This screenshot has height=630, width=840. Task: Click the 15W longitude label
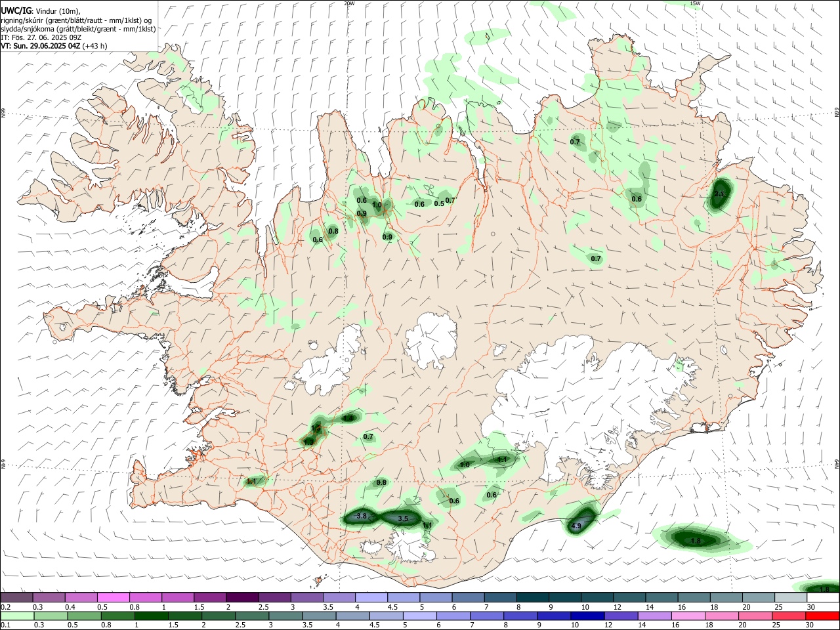[695, 3]
